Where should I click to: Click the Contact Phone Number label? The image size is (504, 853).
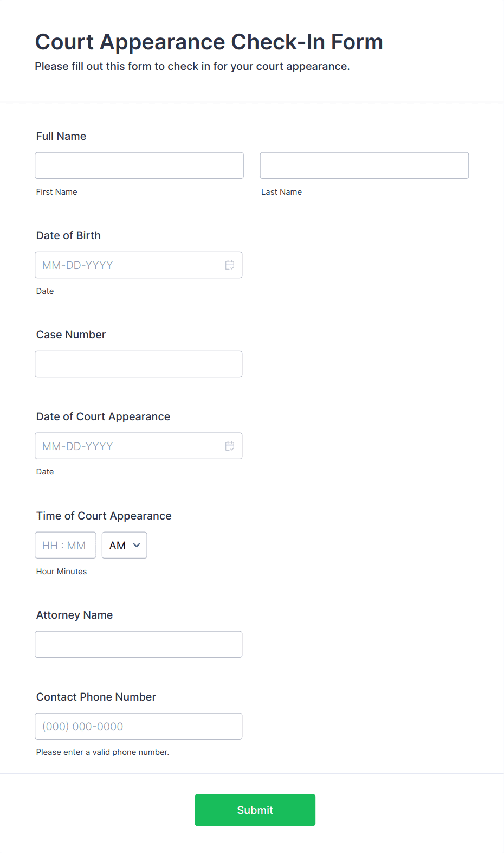point(96,697)
